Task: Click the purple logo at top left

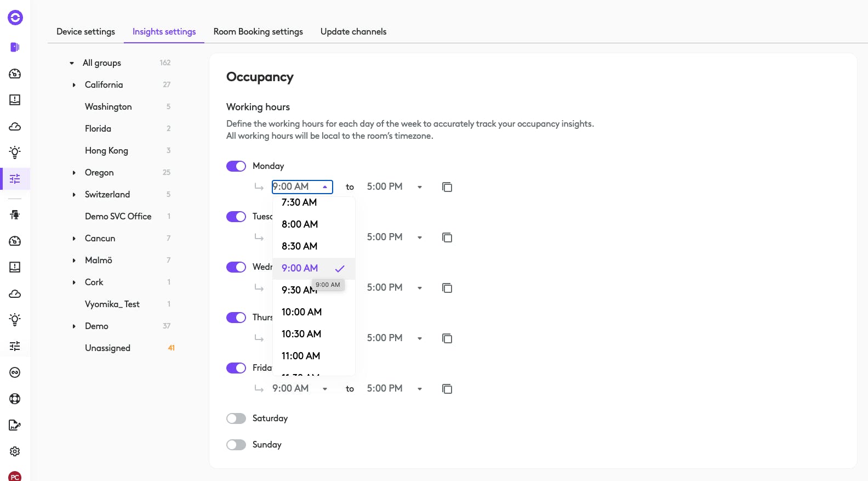Action: point(15,18)
